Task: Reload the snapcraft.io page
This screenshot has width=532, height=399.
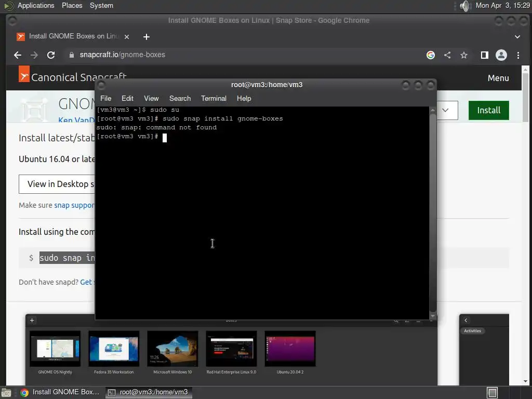Action: click(x=51, y=55)
